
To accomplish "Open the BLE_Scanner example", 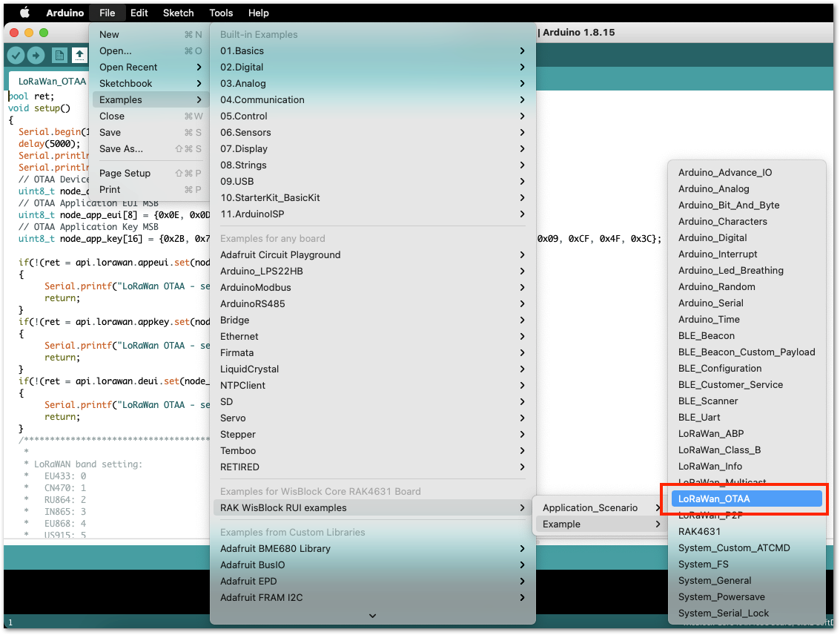I will (x=747, y=401).
